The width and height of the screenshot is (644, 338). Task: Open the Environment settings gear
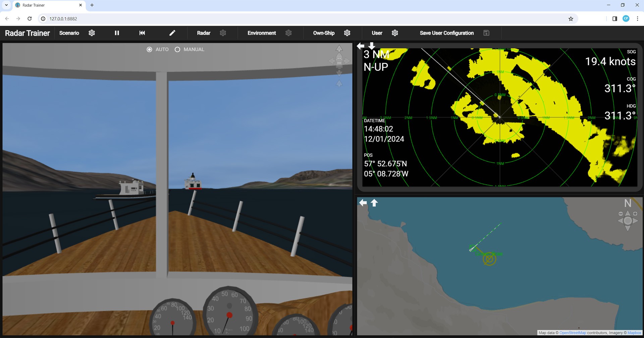pos(288,33)
